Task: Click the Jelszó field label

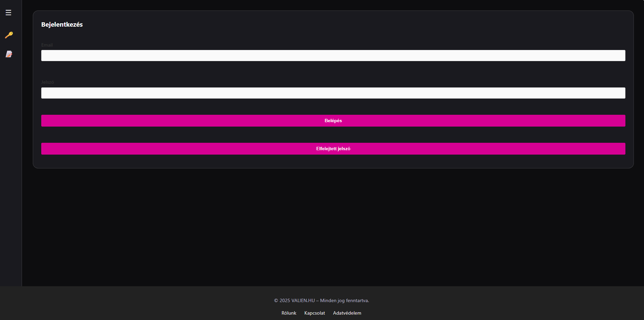Action: (47, 82)
